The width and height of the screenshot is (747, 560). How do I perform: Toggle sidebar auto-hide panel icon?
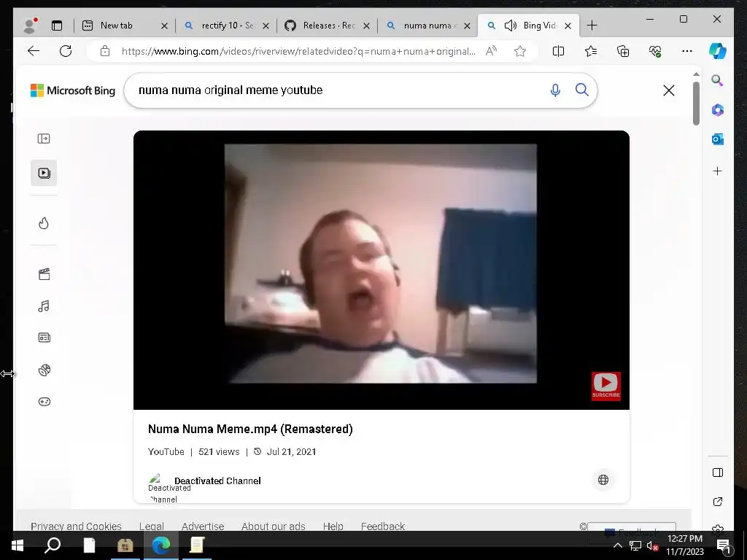[718, 472]
